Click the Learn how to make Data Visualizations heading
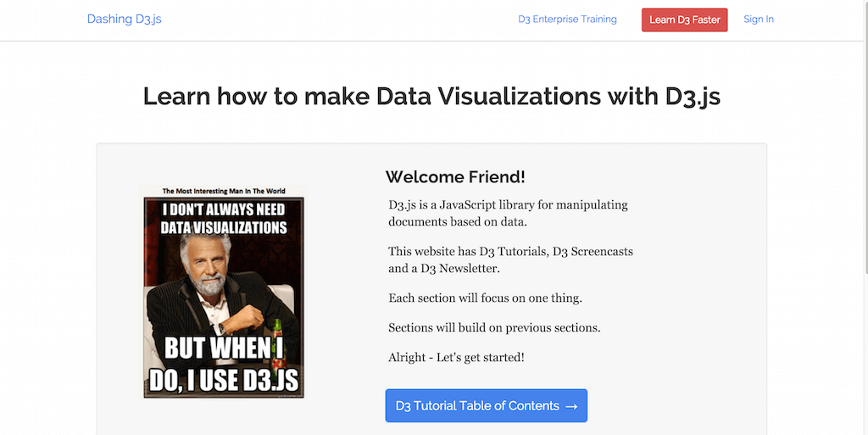The height and width of the screenshot is (435, 868). tap(431, 96)
